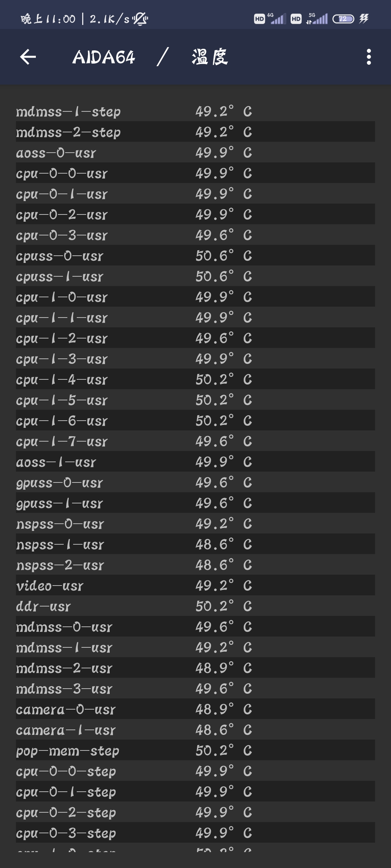Tap the charging lightning bolt icon

[x=364, y=18]
